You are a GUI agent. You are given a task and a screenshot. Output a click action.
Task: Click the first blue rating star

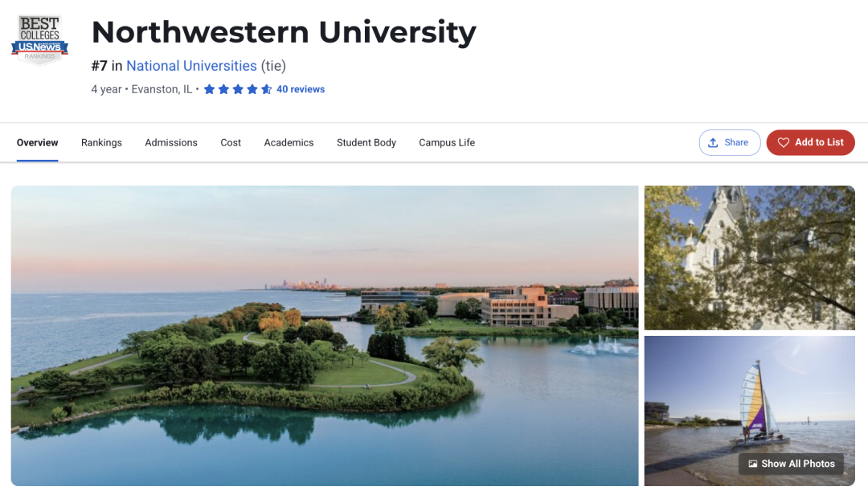tap(209, 89)
